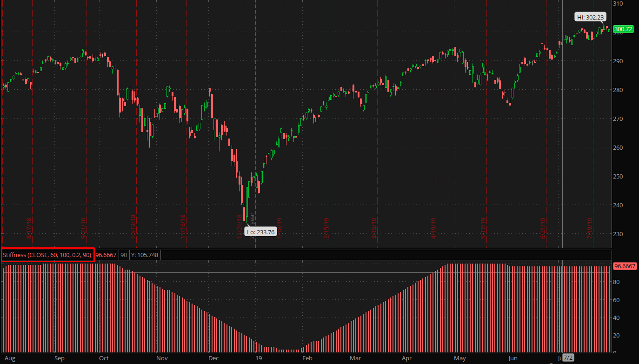Click the green 300.72 last price tag
The image size is (639, 364).
[x=623, y=29]
